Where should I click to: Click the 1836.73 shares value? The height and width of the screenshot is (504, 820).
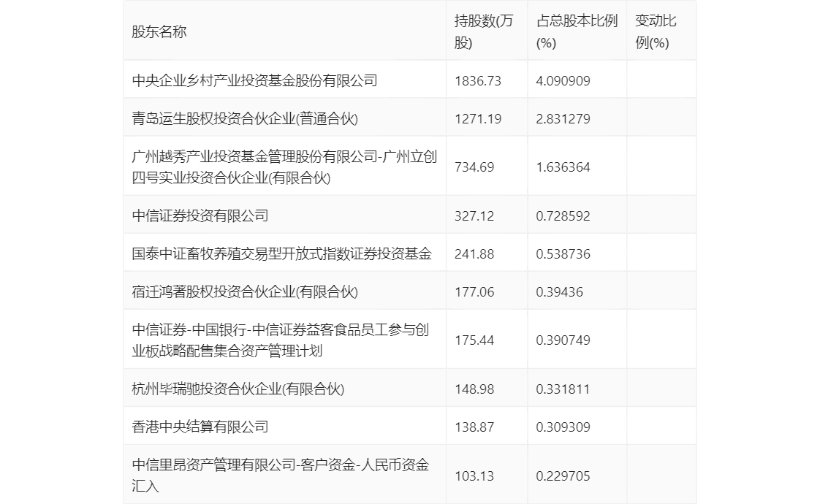coord(478,81)
